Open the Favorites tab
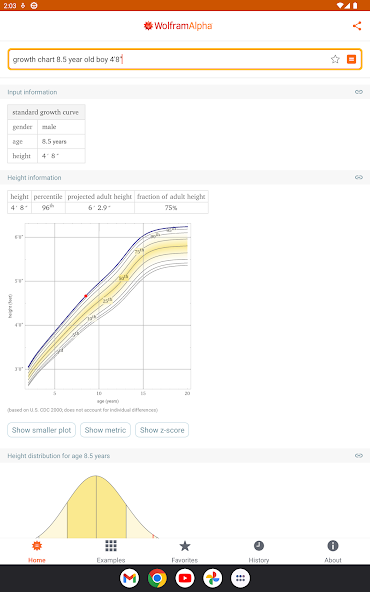Image resolution: width=370 pixels, height=592 pixels. click(185, 551)
